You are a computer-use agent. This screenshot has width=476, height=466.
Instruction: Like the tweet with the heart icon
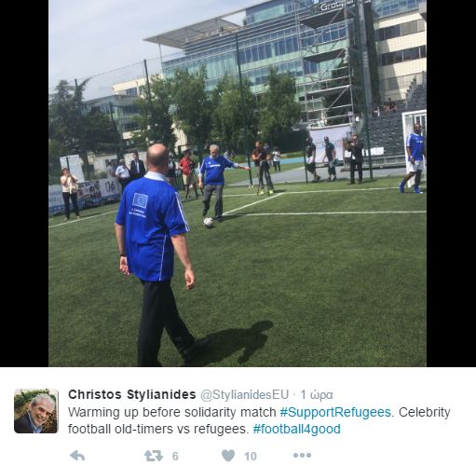228,456
